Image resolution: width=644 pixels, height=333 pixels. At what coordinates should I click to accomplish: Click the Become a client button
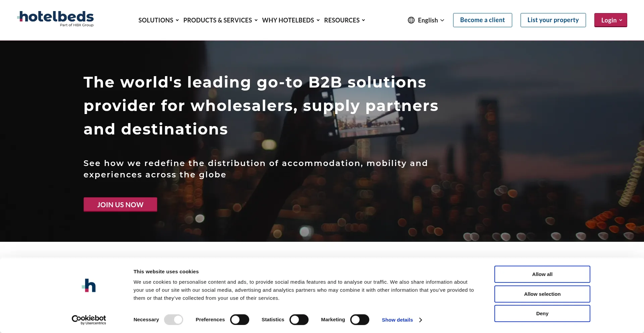[482, 20]
